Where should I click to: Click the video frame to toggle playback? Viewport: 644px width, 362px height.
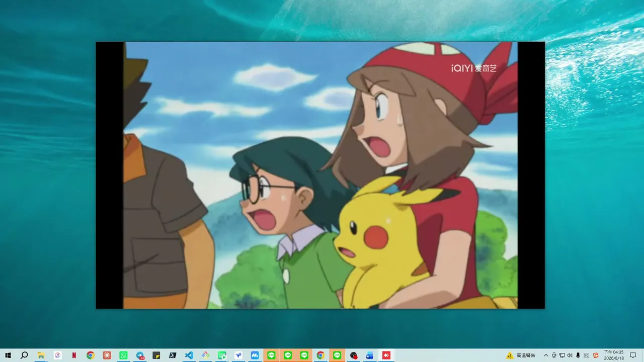coord(320,175)
